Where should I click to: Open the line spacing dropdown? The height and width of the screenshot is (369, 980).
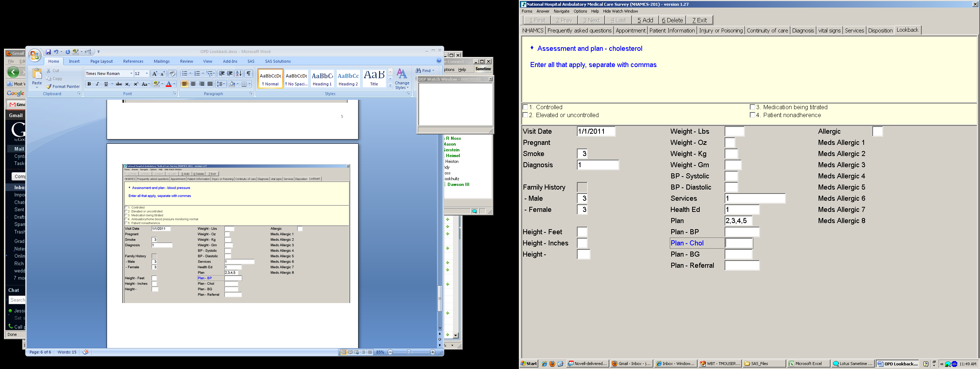(221, 84)
